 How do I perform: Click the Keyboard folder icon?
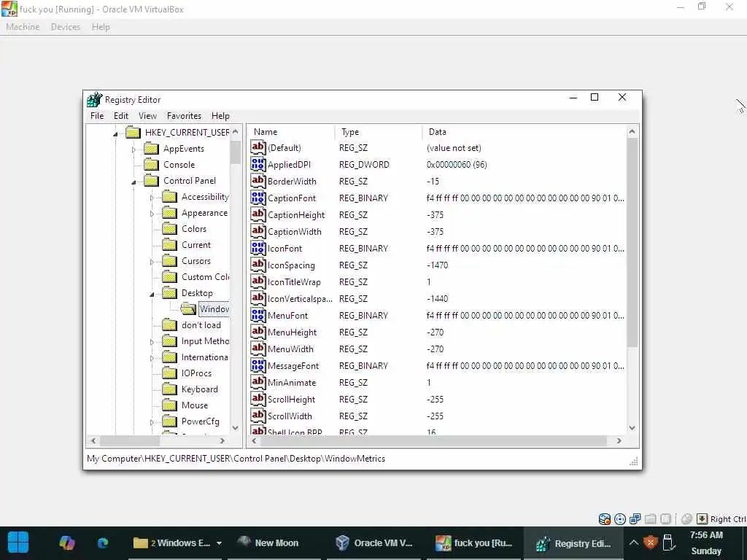coord(169,389)
